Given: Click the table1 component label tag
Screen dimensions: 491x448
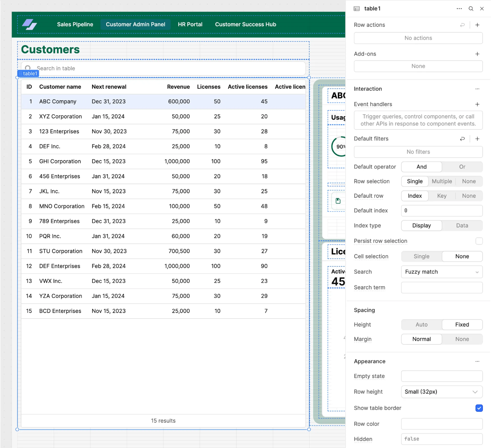Looking at the screenshot, I should click(28, 74).
